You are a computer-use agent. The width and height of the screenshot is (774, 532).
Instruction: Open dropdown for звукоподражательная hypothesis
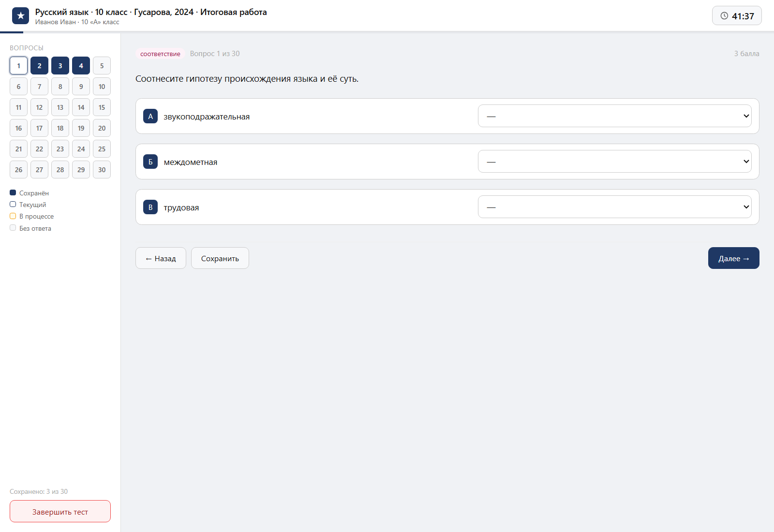coord(614,116)
